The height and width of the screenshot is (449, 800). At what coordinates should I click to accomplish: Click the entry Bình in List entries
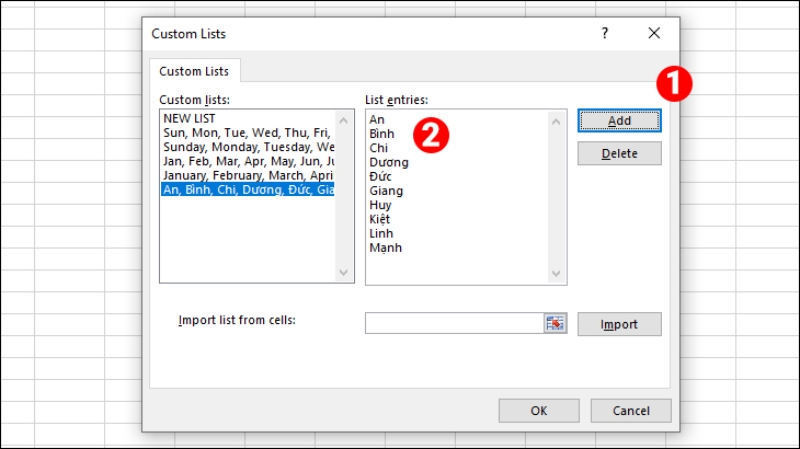coord(382,134)
